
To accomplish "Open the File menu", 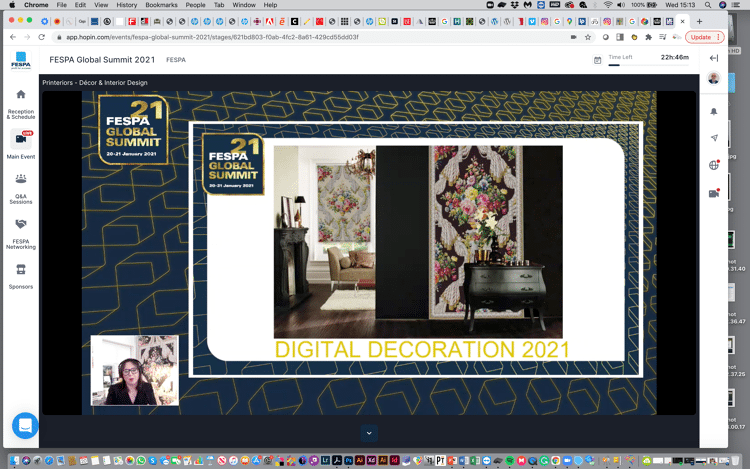I will (x=62, y=5).
